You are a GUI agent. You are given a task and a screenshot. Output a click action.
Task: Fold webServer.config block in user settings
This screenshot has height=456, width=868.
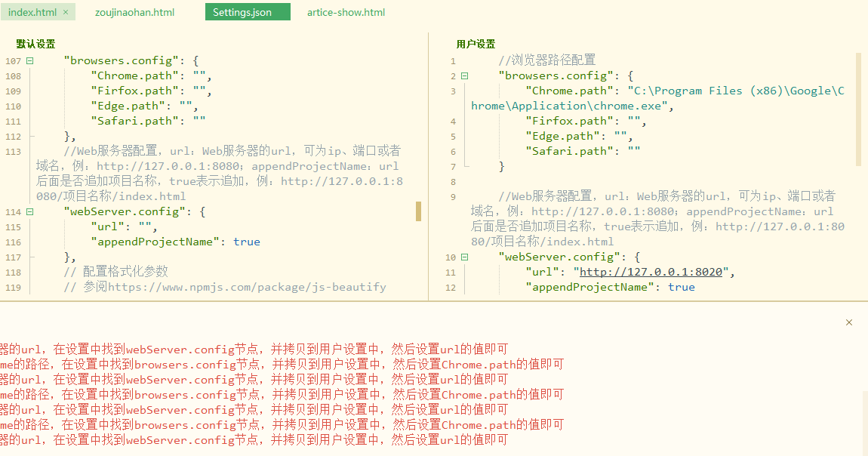(464, 257)
